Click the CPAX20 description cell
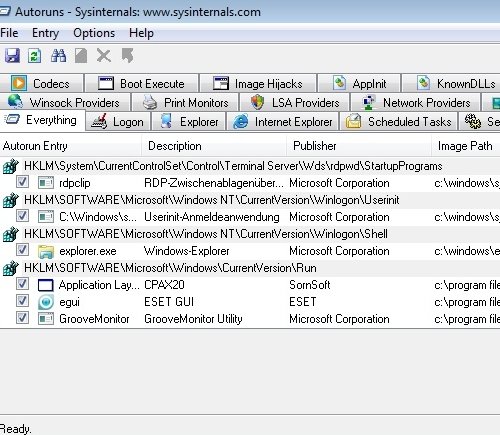The height and width of the screenshot is (435, 500). point(164,285)
